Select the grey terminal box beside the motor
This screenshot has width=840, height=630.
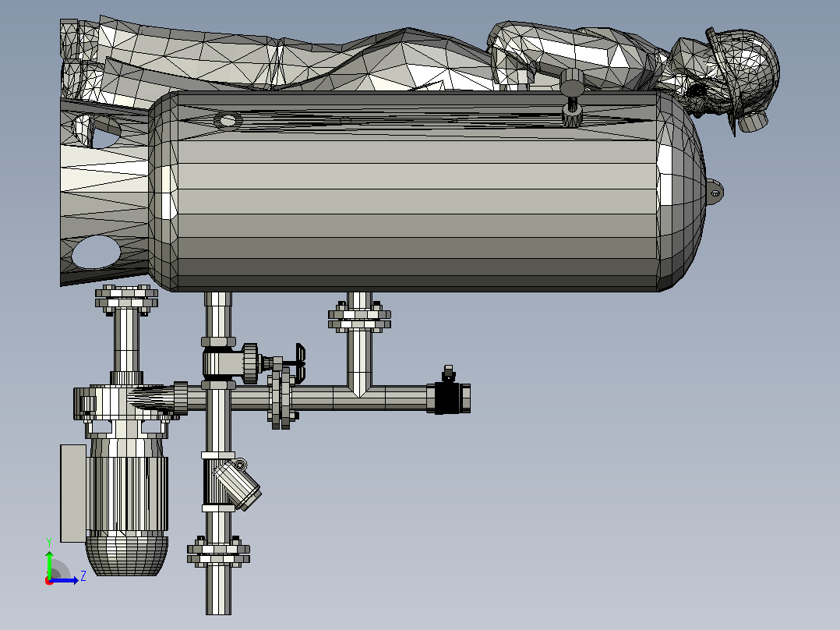73,494
